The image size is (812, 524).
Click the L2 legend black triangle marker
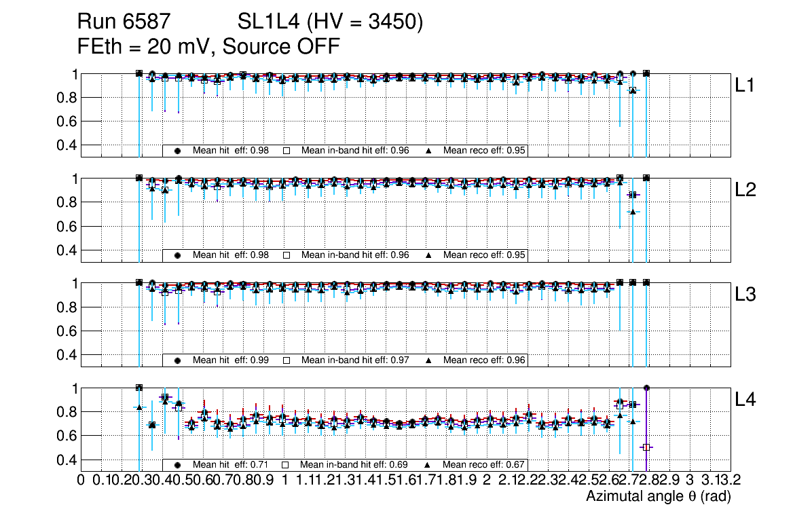point(428,255)
